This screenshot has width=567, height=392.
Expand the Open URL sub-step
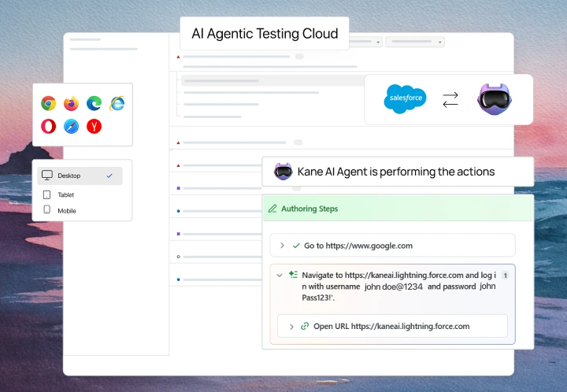pyautogui.click(x=291, y=327)
